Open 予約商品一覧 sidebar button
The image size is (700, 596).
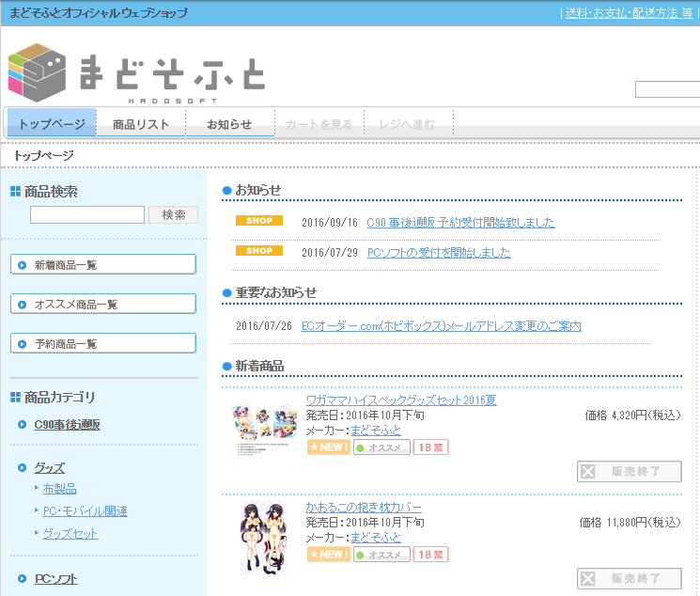point(103,343)
